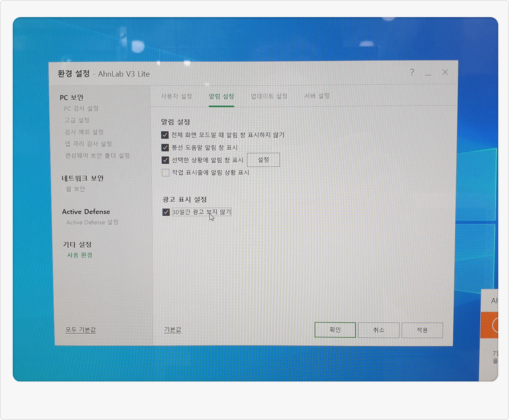Go to the 서버 설정 tab
This screenshot has height=420, width=509.
(x=317, y=96)
